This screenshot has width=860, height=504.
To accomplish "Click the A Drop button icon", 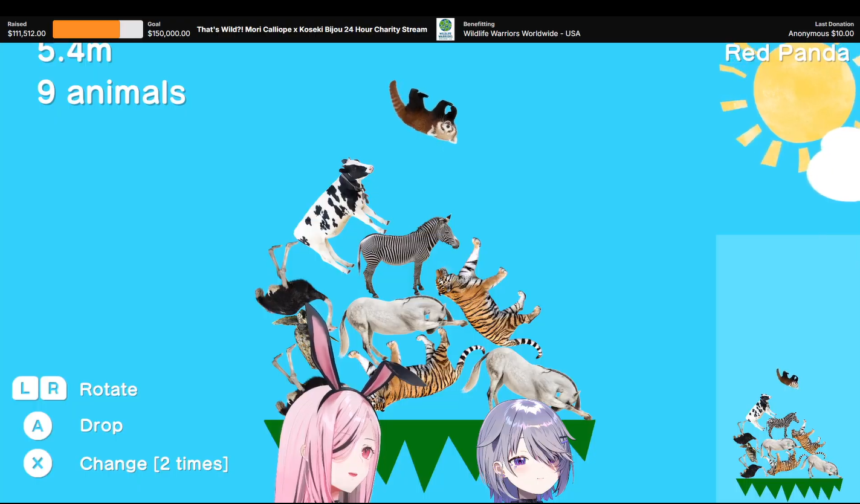I will click(37, 425).
